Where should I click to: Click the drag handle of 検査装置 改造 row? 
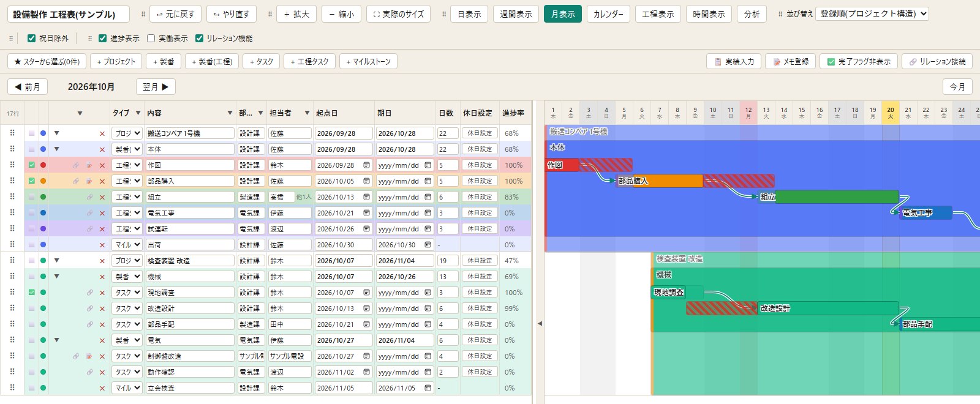(12, 260)
